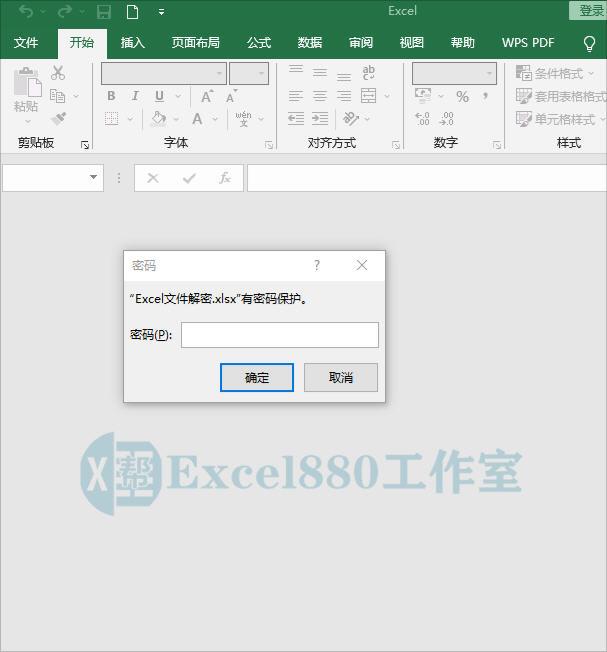
Task: Toggle Bold formatting
Action: click(111, 96)
